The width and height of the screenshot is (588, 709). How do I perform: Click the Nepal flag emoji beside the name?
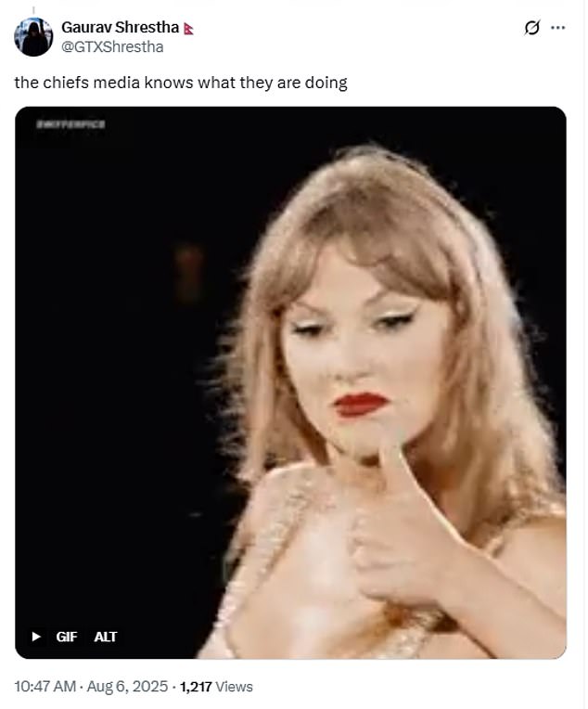pyautogui.click(x=189, y=29)
